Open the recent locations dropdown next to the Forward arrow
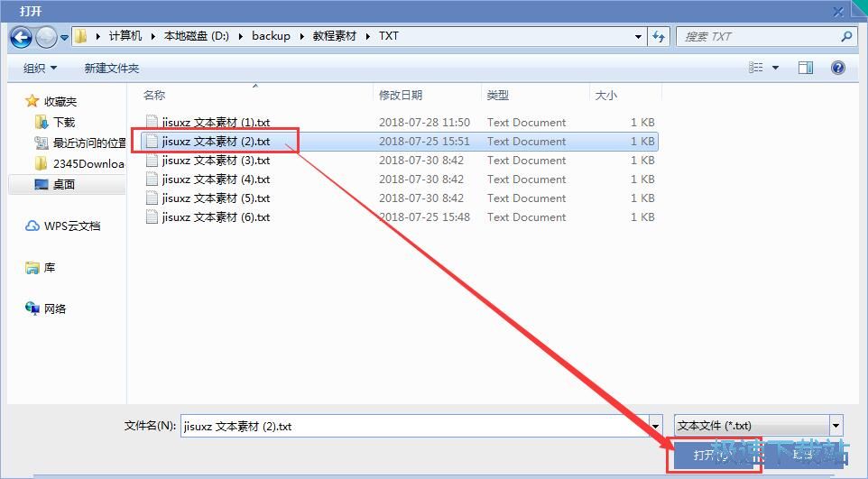 click(64, 38)
